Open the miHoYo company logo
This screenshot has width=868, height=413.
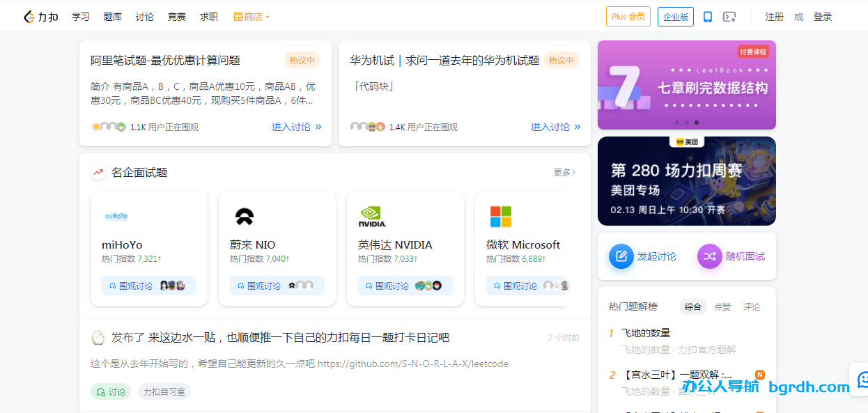[116, 217]
